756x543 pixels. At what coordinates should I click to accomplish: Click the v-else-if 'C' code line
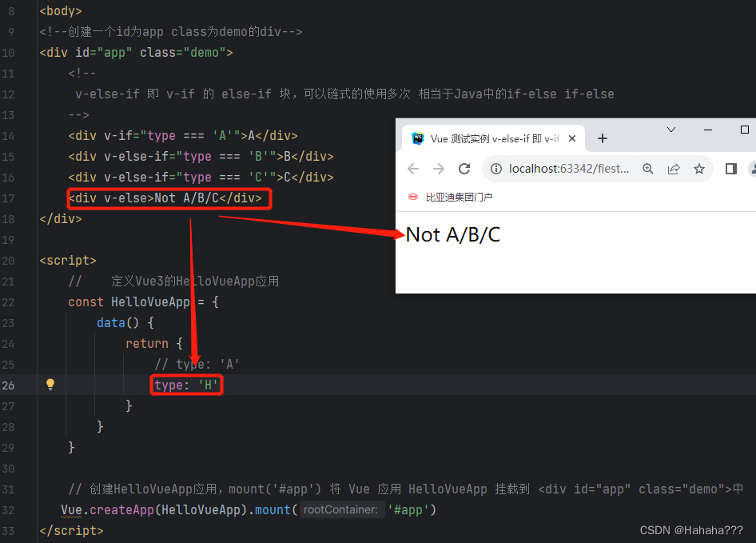pyautogui.click(x=201, y=178)
